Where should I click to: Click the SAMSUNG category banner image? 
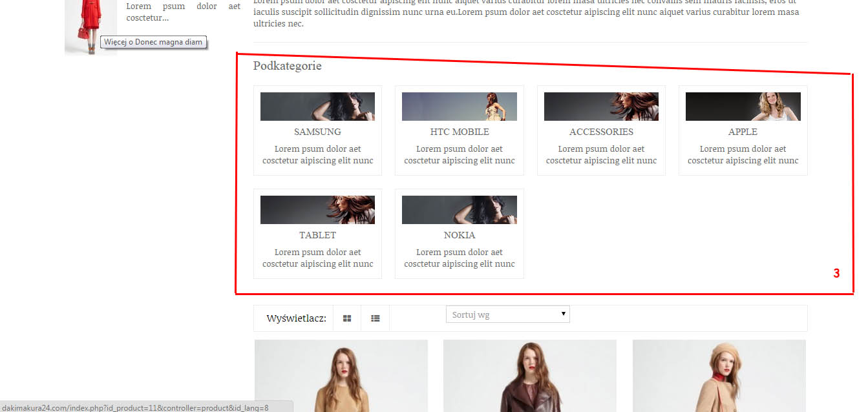(x=317, y=107)
